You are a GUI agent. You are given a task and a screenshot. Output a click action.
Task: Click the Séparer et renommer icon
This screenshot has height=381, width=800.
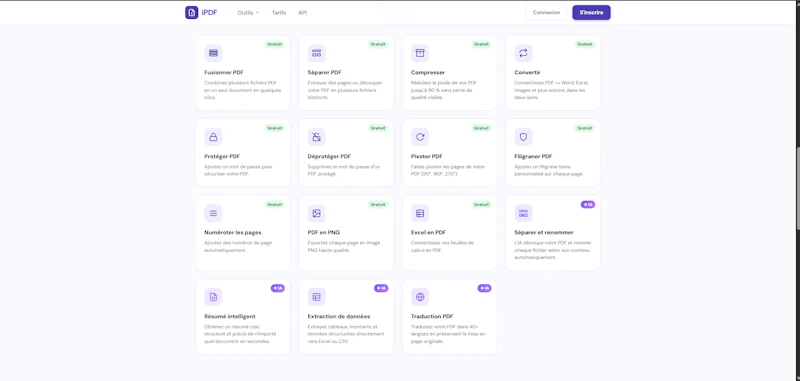coord(523,213)
